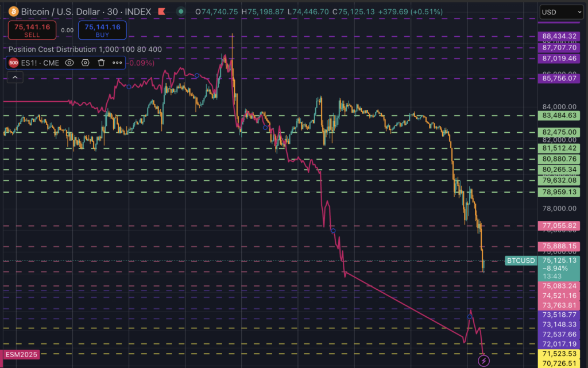Open the USD currency dropdown

tap(561, 11)
